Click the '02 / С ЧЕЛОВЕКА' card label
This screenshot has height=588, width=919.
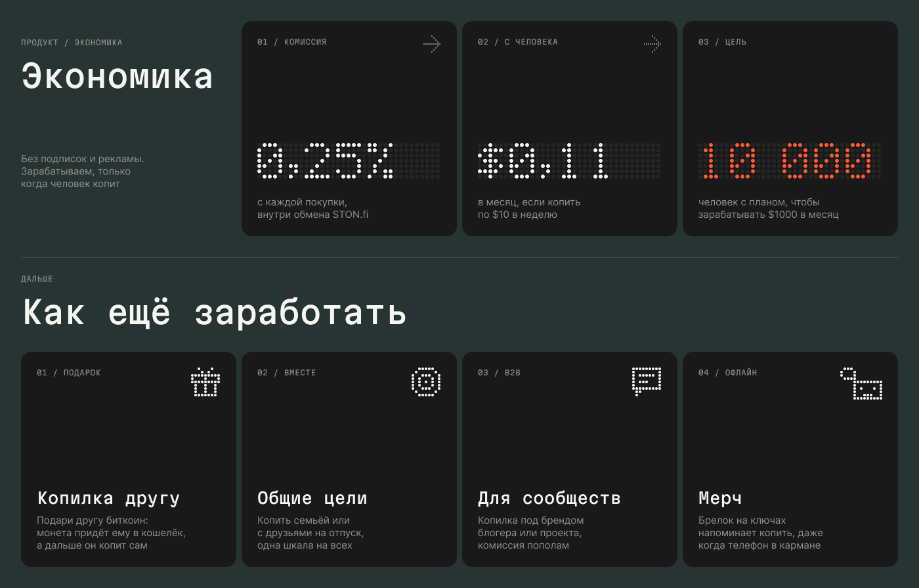pyautogui.click(x=518, y=42)
